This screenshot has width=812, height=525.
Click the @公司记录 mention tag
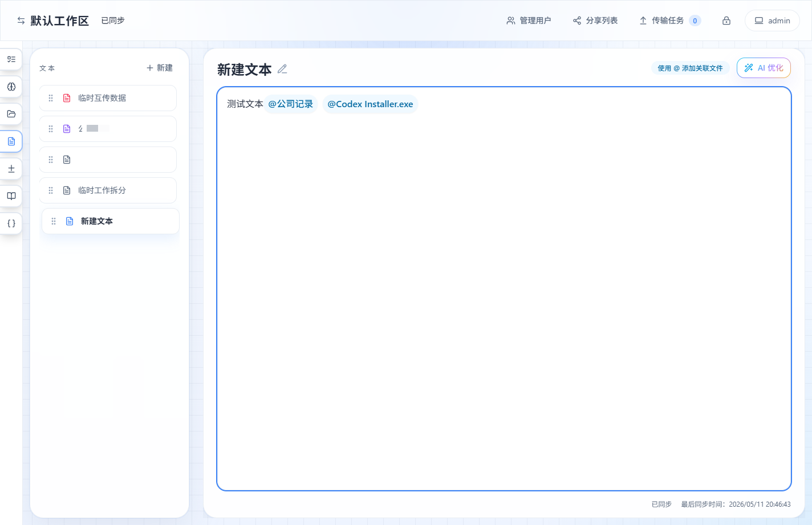(290, 104)
